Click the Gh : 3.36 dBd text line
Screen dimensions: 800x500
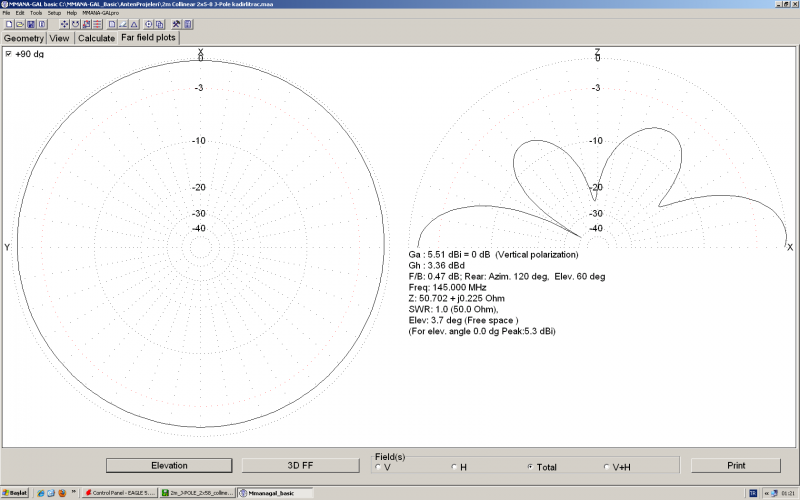437,265
